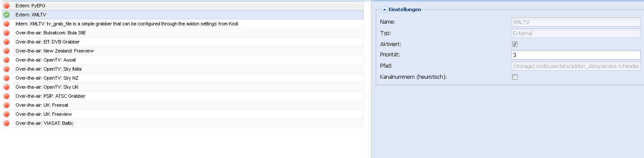Click the Aktiviert label
The width and height of the screenshot is (644, 158).
pyautogui.click(x=391, y=44)
